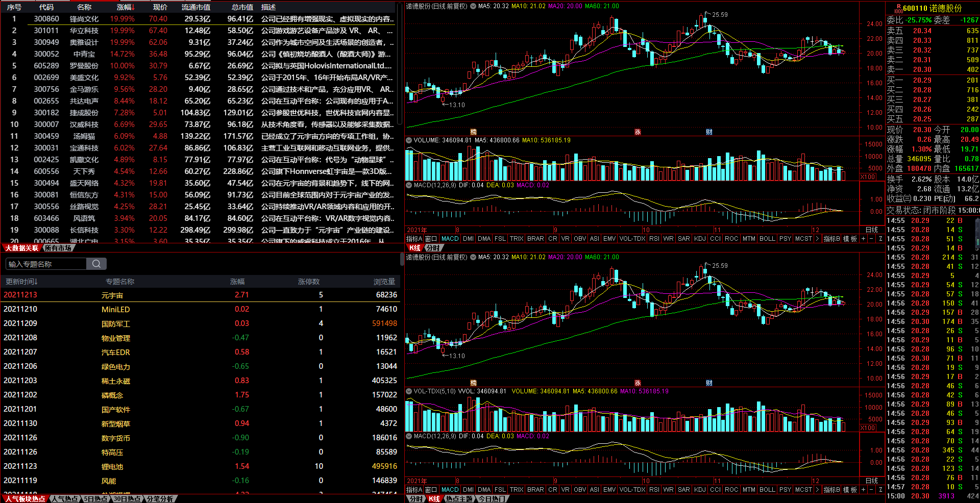Click the 输入专题名称 search field
The image size is (980, 503).
click(x=46, y=264)
